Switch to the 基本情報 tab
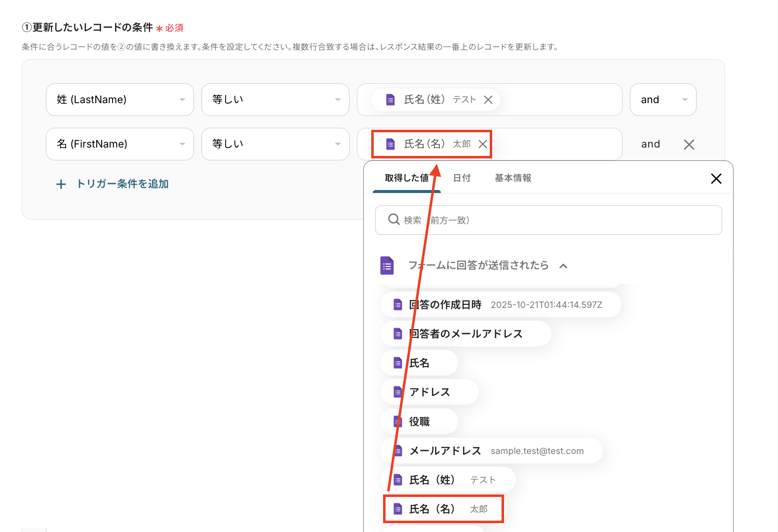 pos(513,178)
